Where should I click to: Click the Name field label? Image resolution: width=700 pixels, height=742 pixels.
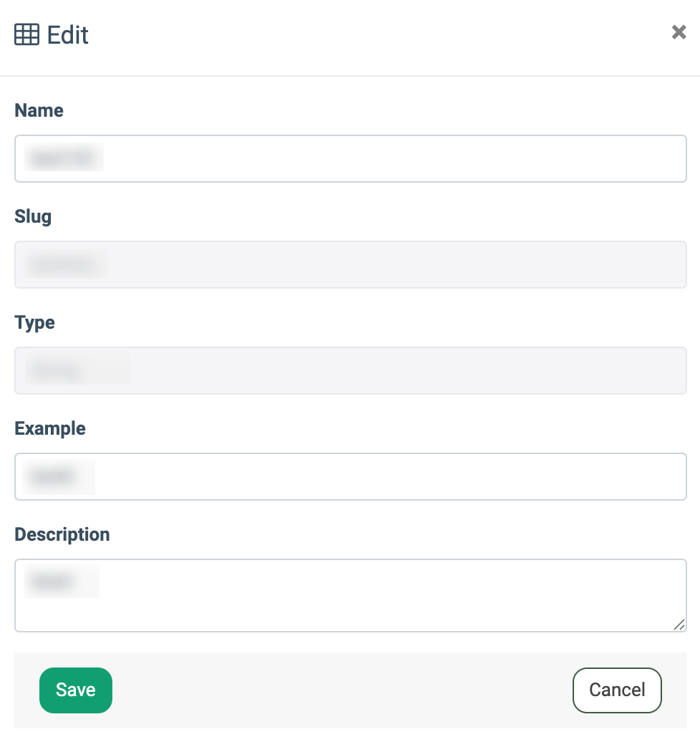[39, 110]
